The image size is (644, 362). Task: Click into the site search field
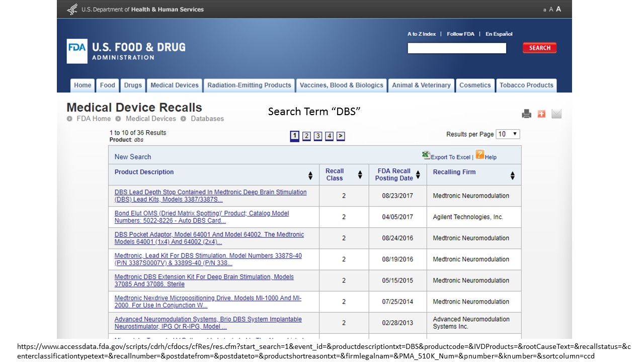click(x=457, y=48)
